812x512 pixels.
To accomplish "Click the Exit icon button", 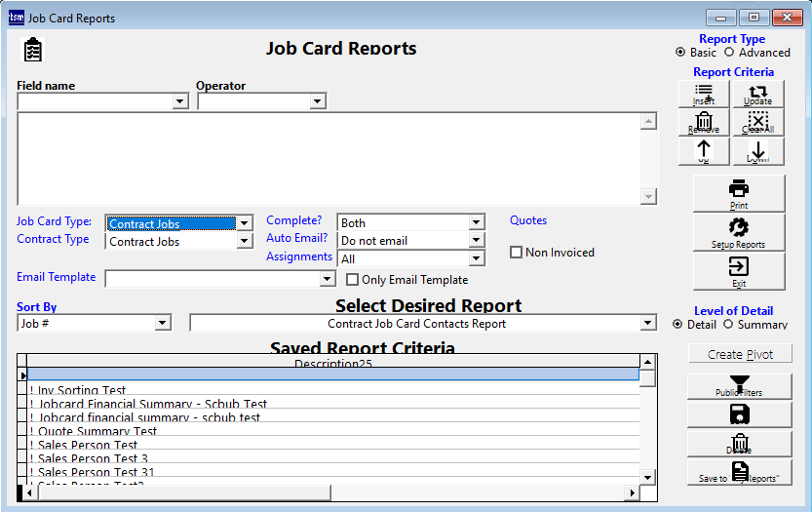I will [x=738, y=270].
